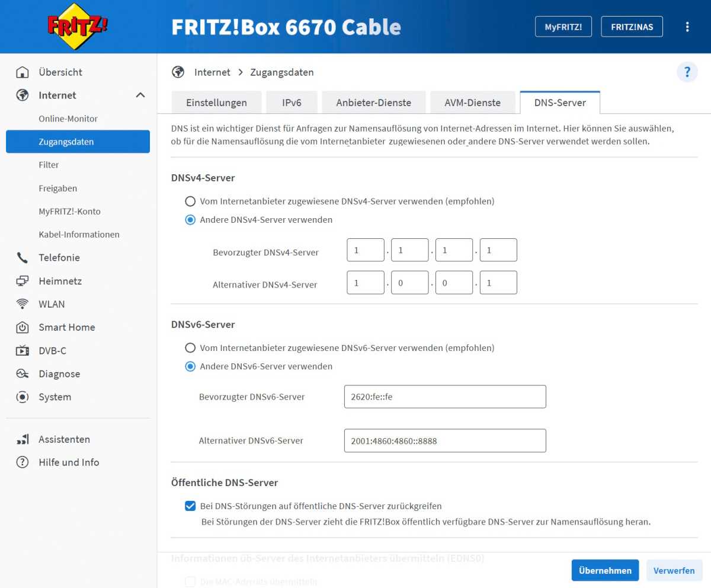This screenshot has height=588, width=711.
Task: Click the Bevorzugter DNSv6-Server input field
Action: tap(444, 397)
